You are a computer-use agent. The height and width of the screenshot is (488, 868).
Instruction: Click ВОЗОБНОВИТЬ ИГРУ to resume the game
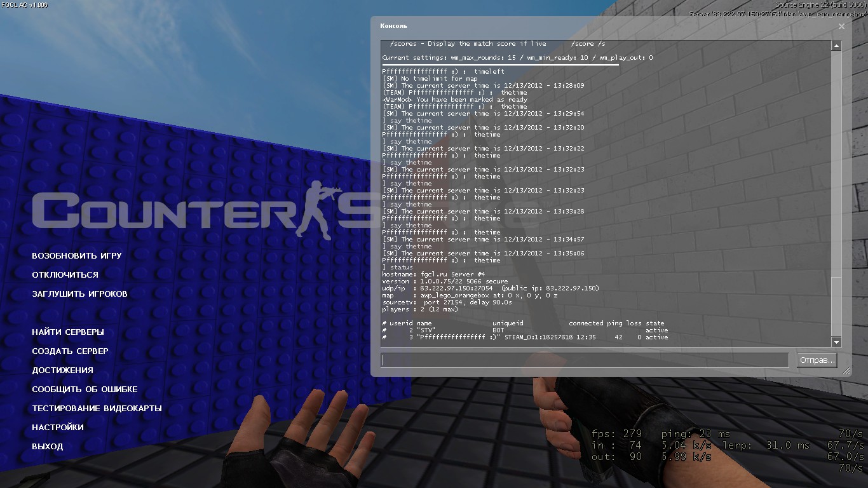(x=77, y=256)
